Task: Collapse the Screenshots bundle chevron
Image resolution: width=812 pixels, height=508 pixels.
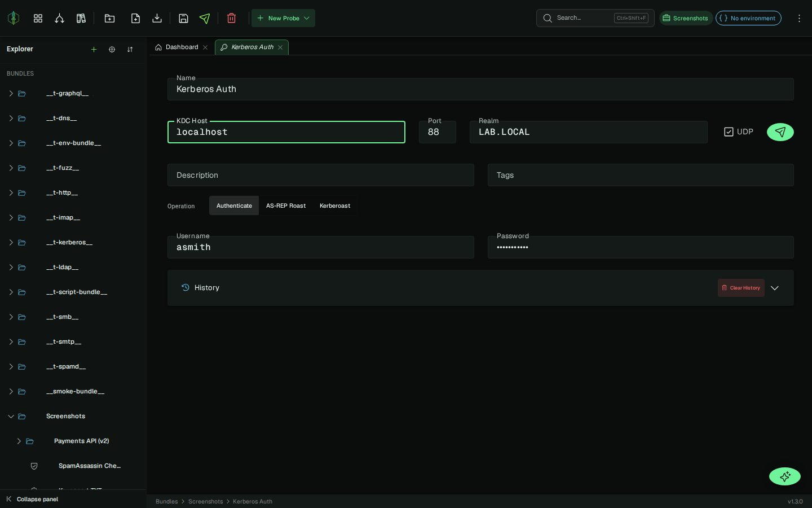Action: 11,416
